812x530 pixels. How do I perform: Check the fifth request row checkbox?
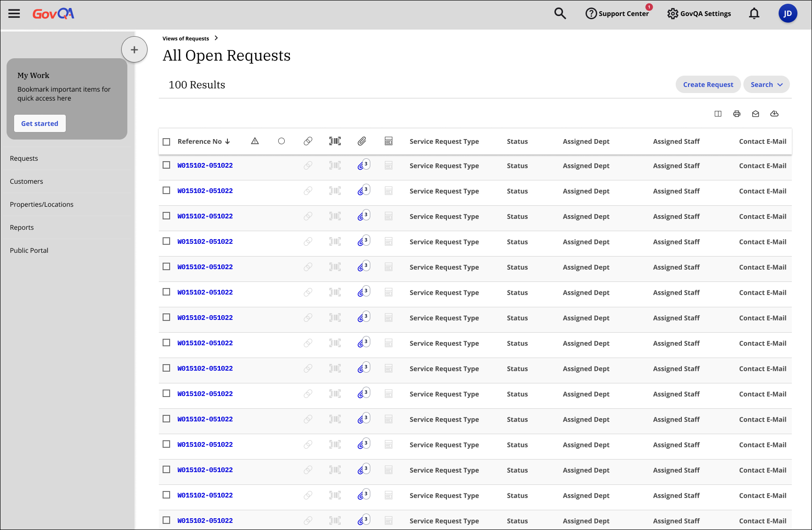click(166, 266)
